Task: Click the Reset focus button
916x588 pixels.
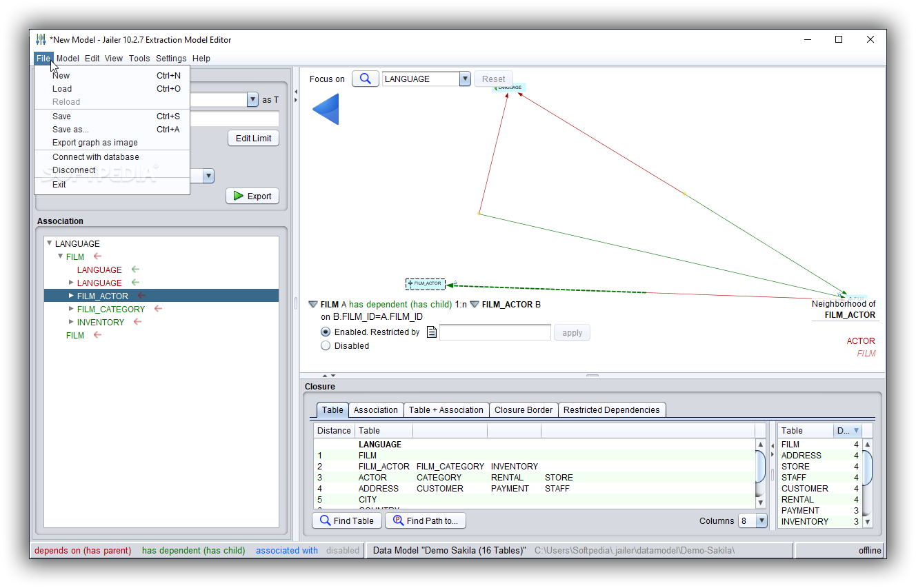Action: [x=493, y=79]
